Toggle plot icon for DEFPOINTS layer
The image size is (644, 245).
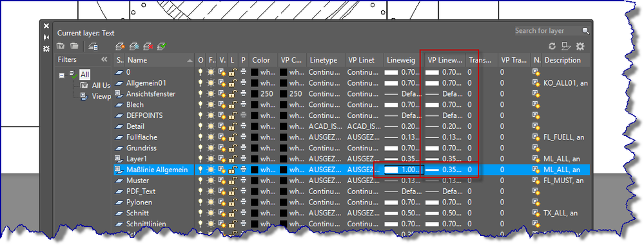point(244,115)
